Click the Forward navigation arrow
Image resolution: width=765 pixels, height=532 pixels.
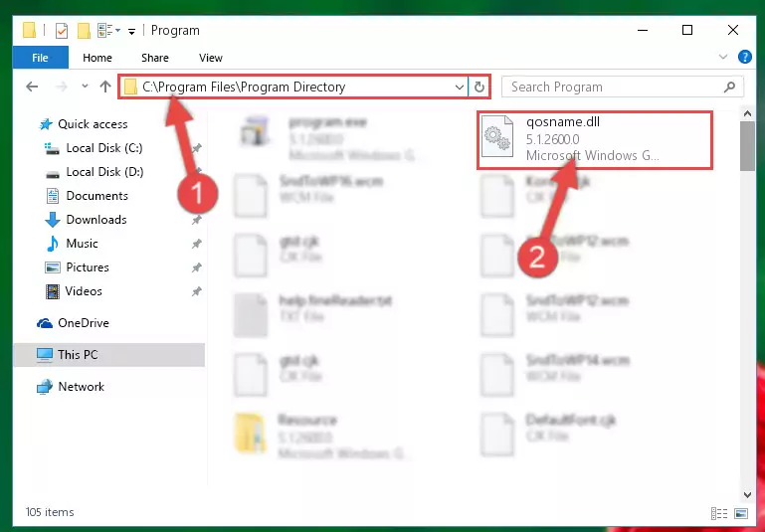click(x=61, y=87)
